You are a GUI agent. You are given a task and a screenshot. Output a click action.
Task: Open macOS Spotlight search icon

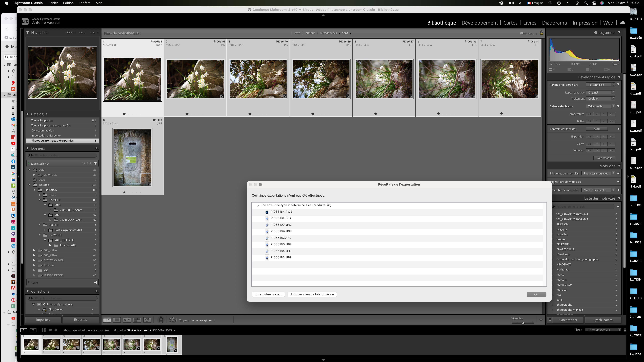pyautogui.click(x=586, y=3)
